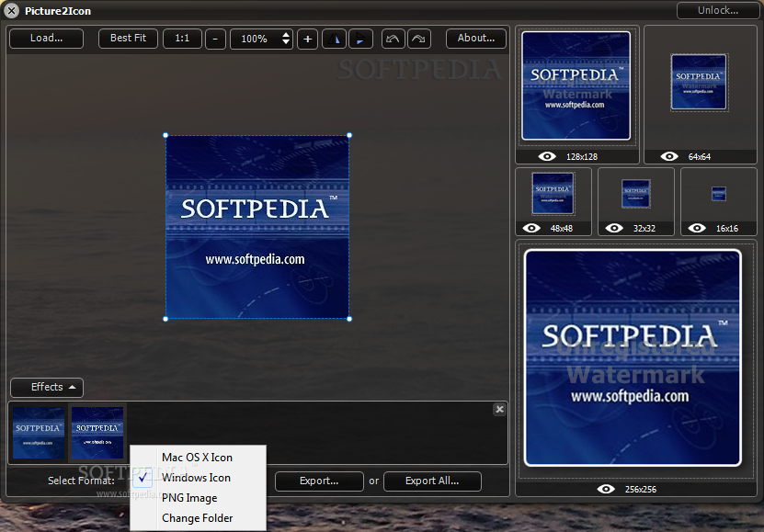Choose PNG Image format
764x532 pixels.
(x=198, y=498)
